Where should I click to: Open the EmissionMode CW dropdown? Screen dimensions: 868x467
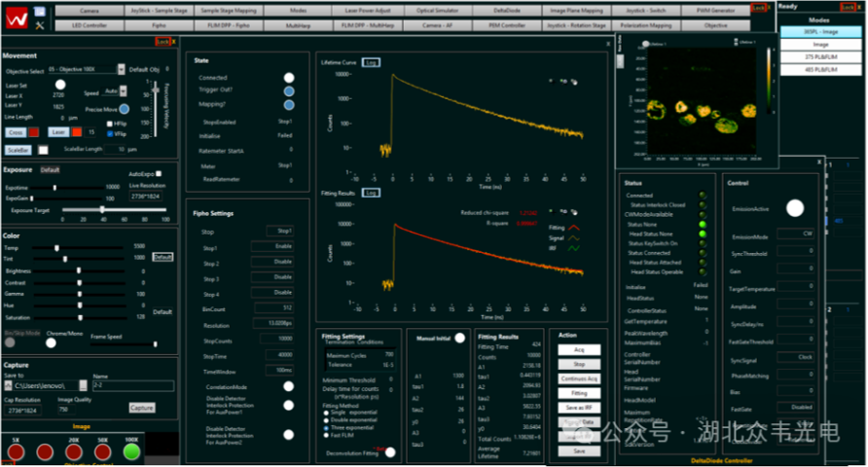click(x=795, y=234)
